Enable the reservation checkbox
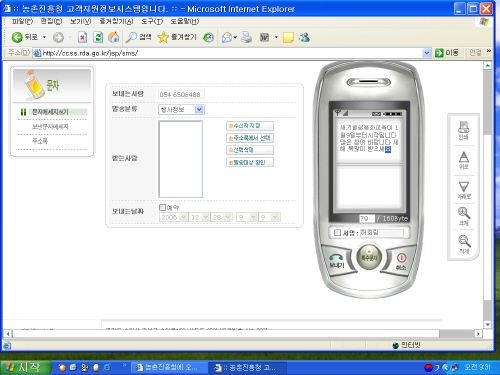500x375 pixels. click(x=162, y=207)
